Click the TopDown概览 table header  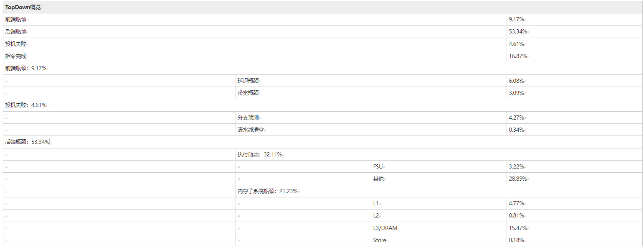click(23, 8)
